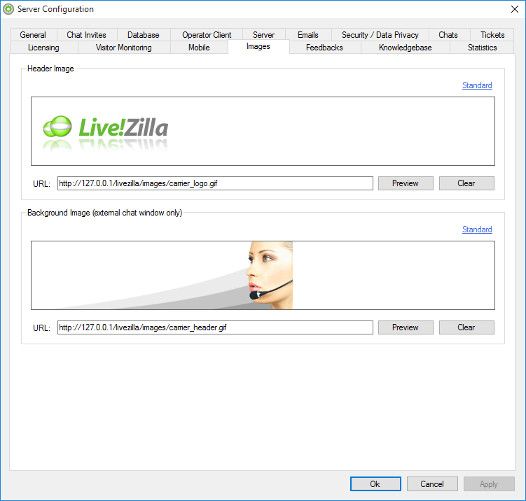This screenshot has width=526, height=501.
Task: Focus the carrier_logo.gif URL field
Action: (x=215, y=183)
